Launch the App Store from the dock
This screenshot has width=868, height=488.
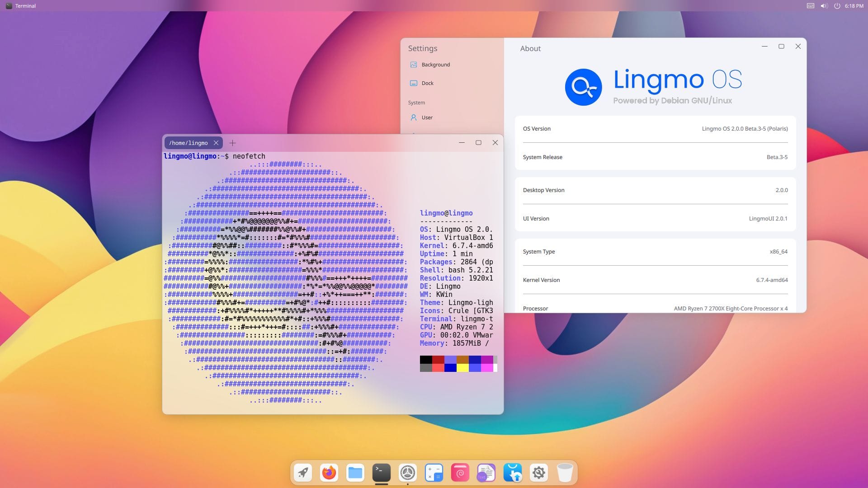pyautogui.click(x=512, y=473)
